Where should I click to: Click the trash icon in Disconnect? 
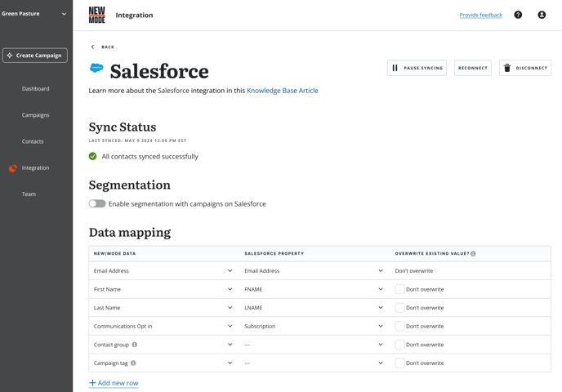click(x=506, y=68)
